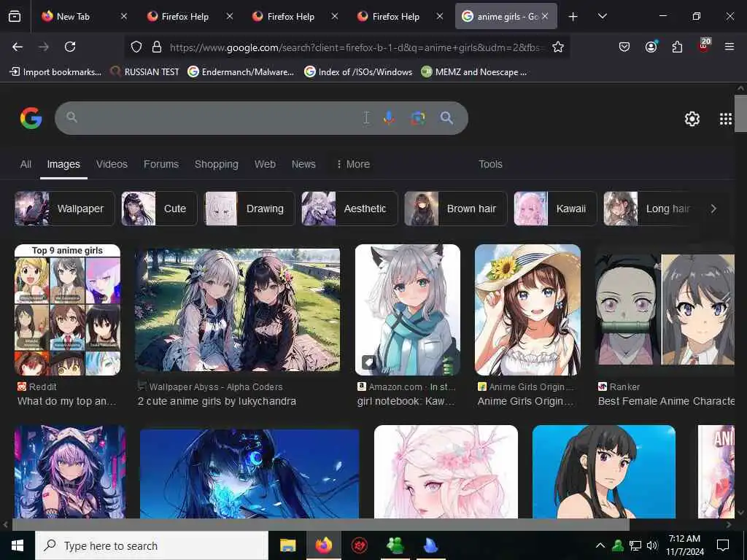Click taskbar Type here to search box
Image resolution: width=747 pixels, height=560 pixels.
click(152, 545)
